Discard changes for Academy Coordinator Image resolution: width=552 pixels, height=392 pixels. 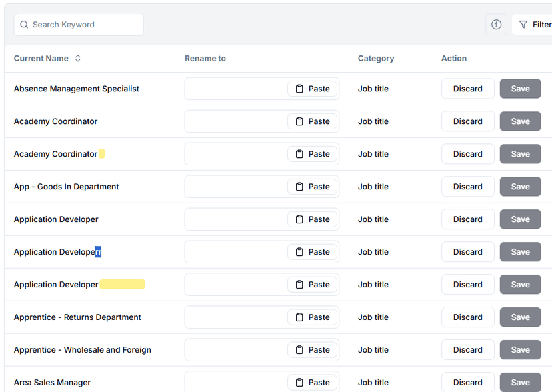tap(467, 121)
